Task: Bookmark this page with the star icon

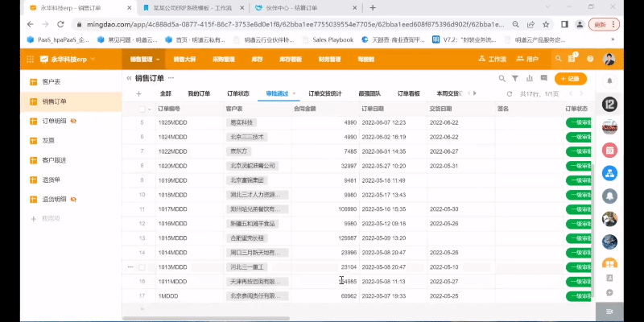Action: [x=546, y=24]
